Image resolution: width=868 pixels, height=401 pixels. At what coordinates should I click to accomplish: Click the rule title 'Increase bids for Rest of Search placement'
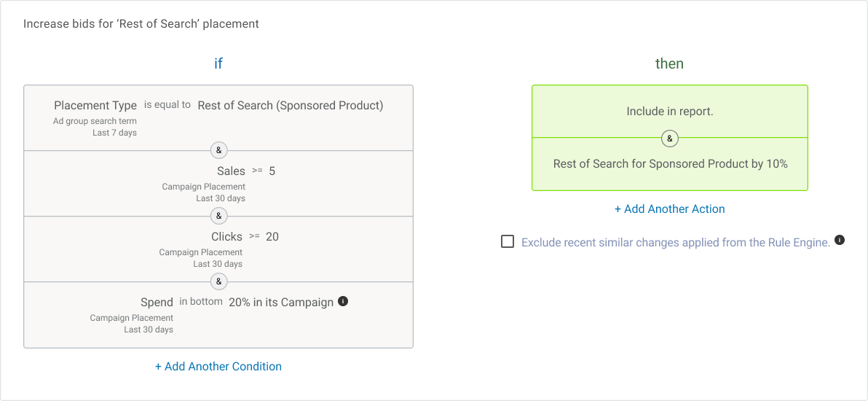[141, 24]
